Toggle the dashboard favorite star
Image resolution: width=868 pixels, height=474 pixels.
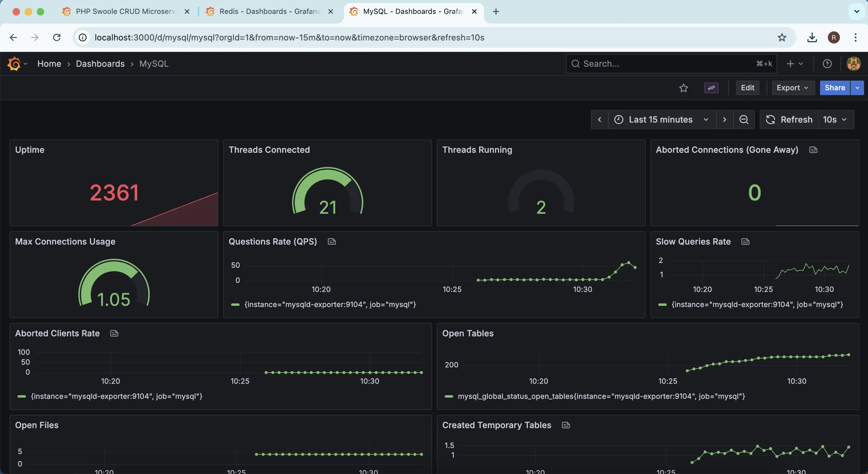click(x=684, y=88)
